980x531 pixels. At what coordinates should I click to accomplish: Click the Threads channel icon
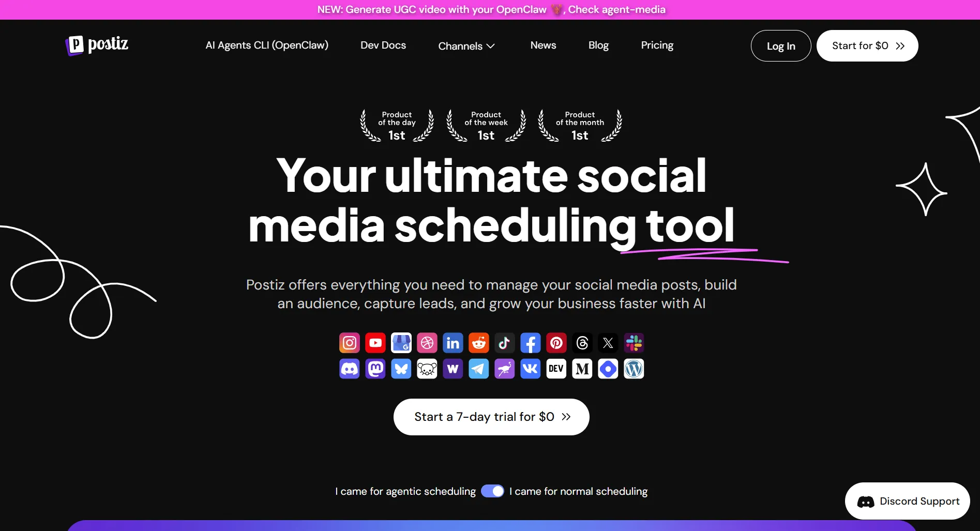pos(582,343)
